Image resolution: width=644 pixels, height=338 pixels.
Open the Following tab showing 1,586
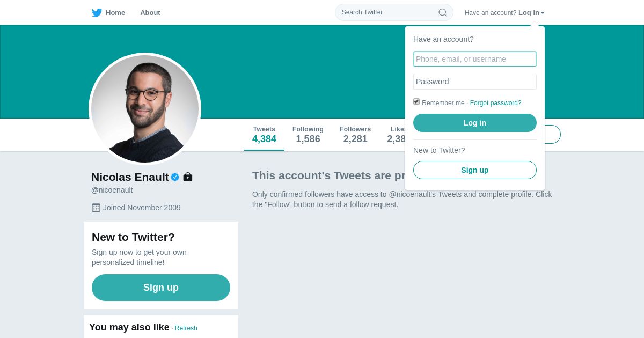click(x=308, y=135)
